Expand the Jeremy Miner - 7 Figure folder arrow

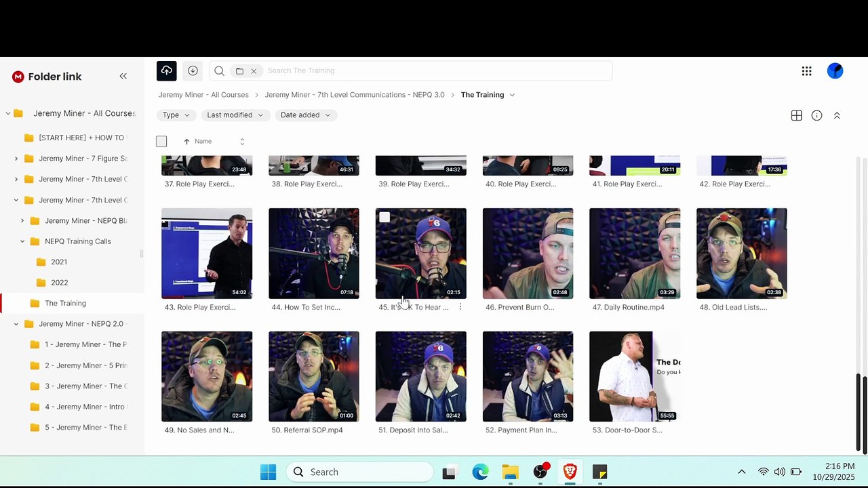pyautogui.click(x=16, y=159)
